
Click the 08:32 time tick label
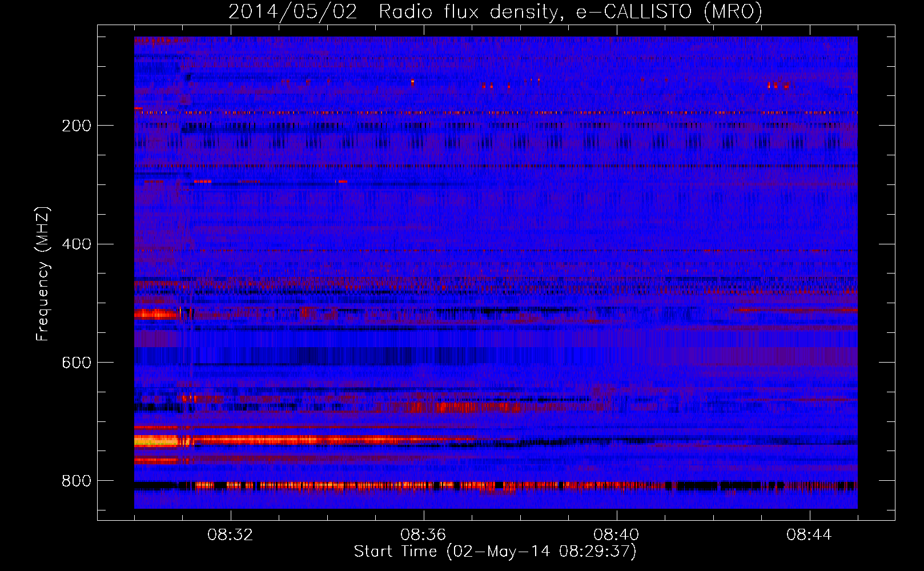pos(230,535)
